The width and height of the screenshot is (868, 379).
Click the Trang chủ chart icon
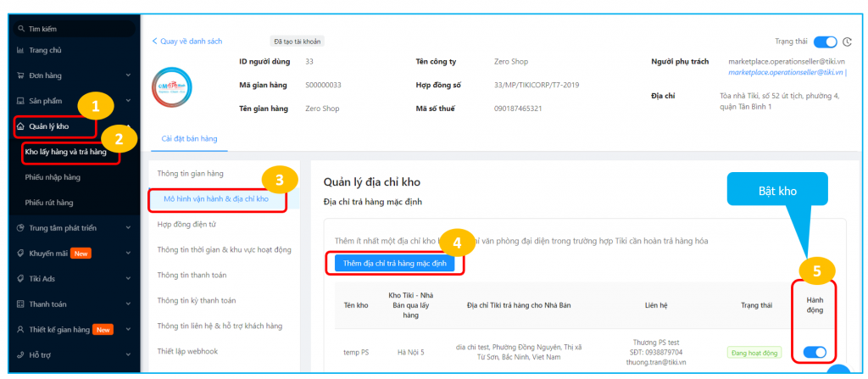click(x=20, y=50)
